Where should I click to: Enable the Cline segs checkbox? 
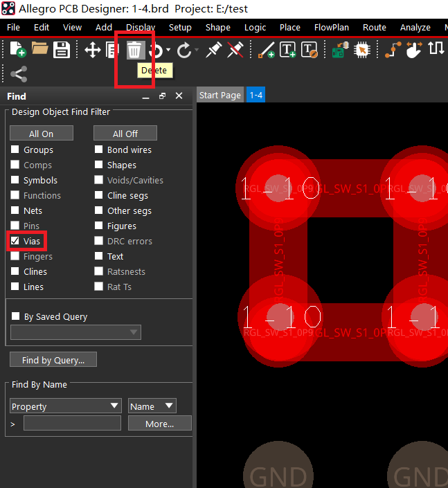click(99, 195)
